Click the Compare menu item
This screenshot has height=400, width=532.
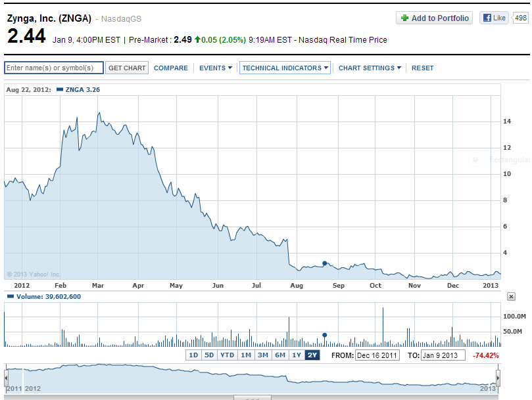click(171, 68)
